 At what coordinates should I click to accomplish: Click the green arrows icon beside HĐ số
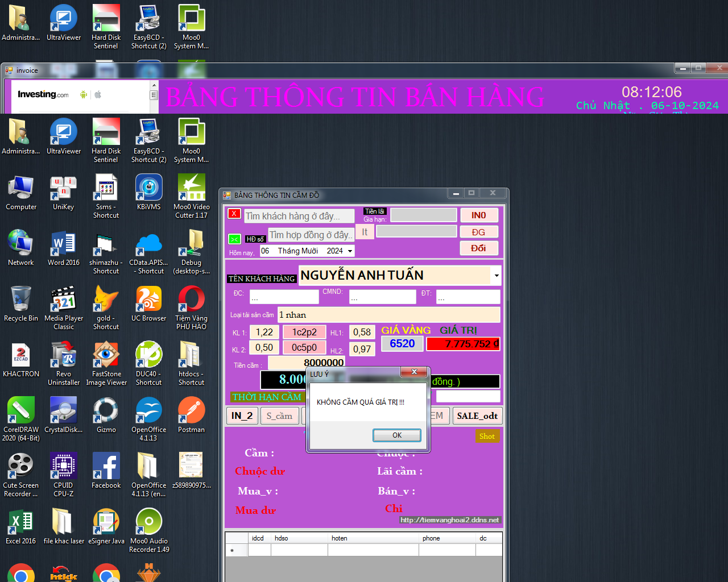234,239
